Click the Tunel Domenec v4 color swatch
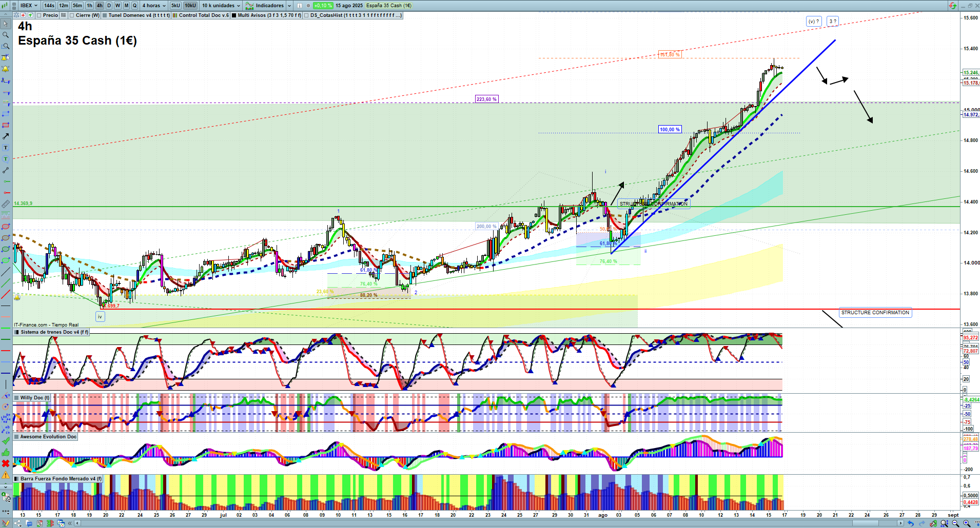This screenshot has width=980, height=528. 105,15
